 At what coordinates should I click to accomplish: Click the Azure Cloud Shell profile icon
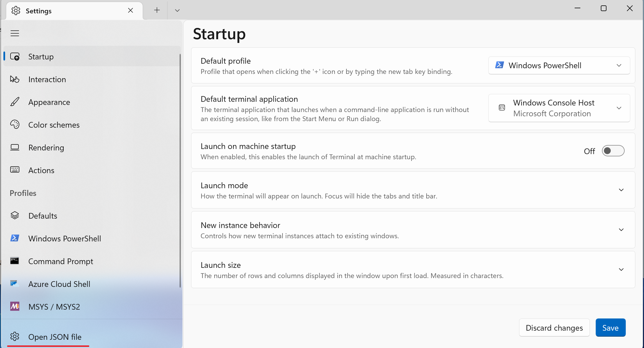[15, 284]
